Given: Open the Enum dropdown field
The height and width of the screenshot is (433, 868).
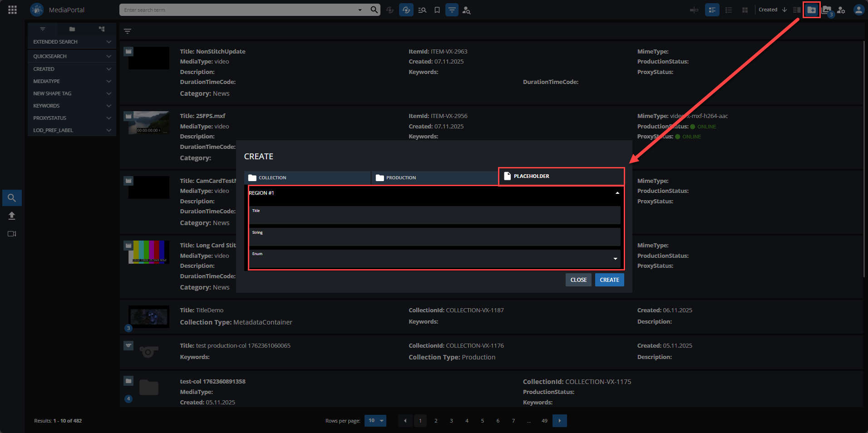Looking at the screenshot, I should click(434, 259).
